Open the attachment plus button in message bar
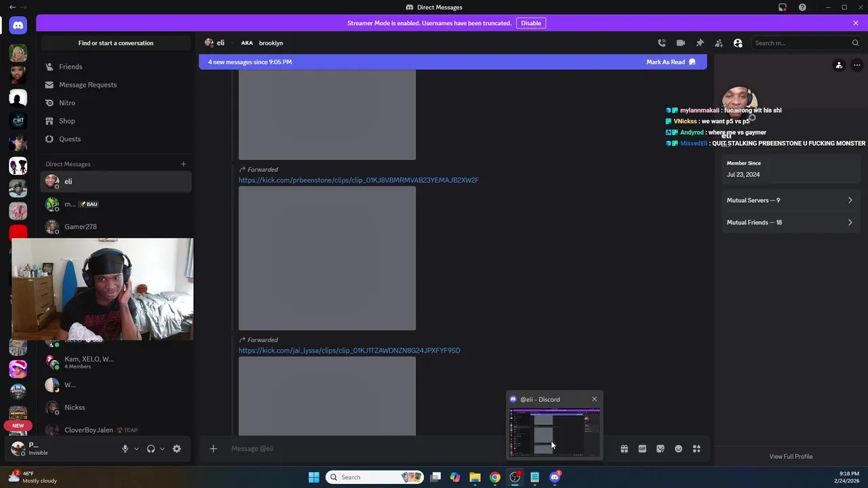Viewport: 868px width, 488px height. point(213,449)
